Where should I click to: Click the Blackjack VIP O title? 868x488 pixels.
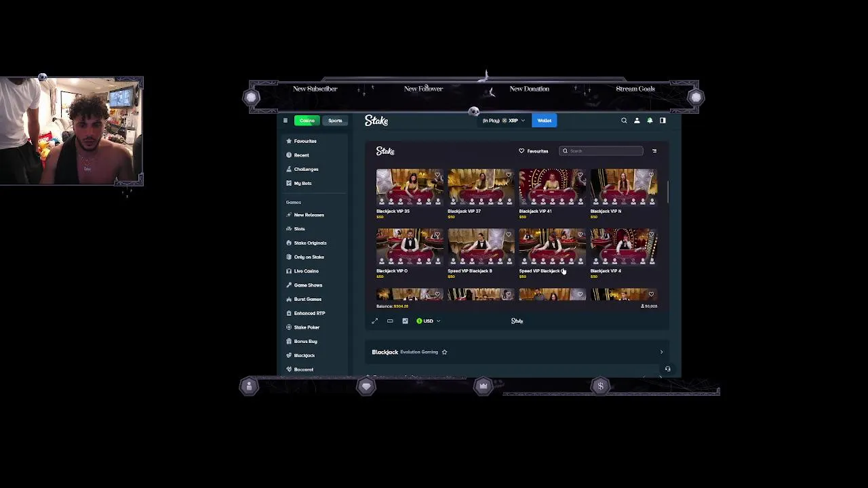point(392,271)
